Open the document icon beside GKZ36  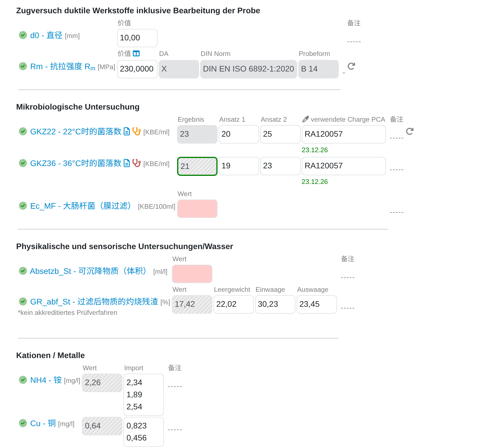pos(127,163)
